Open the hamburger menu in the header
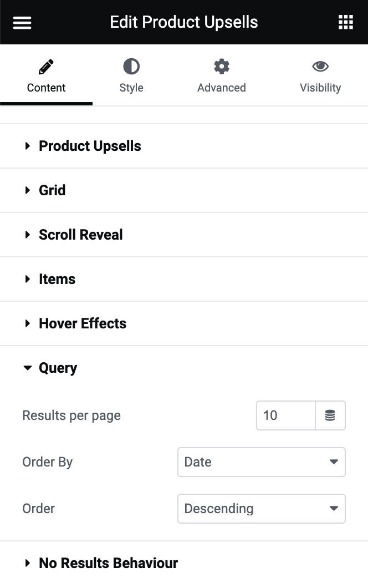The image size is (368, 588). coord(22,22)
